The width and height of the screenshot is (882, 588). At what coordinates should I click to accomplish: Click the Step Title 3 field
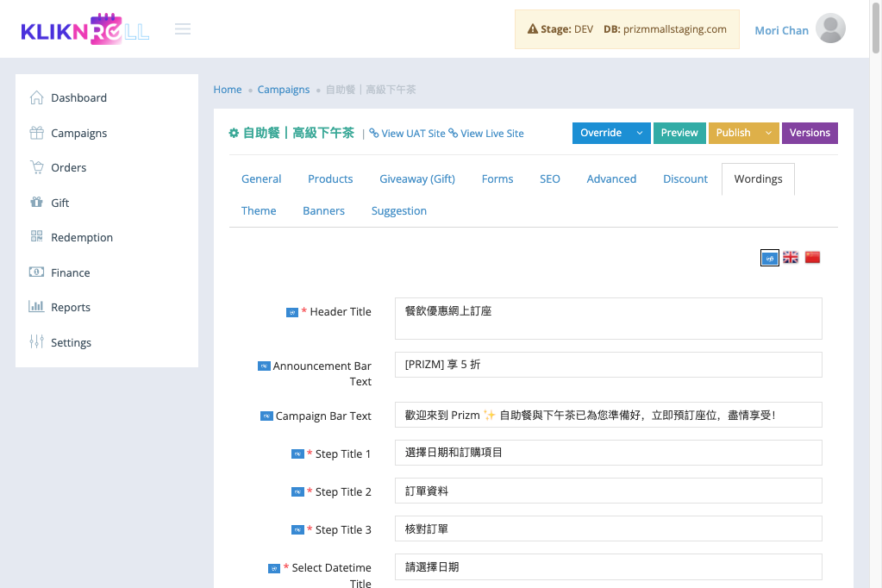pos(609,529)
